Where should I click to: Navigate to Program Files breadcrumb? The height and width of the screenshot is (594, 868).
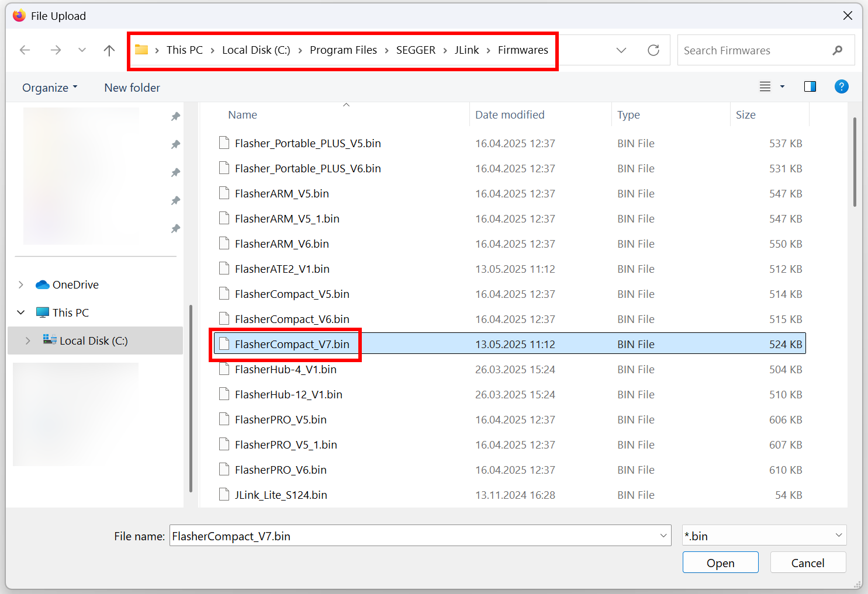[343, 50]
